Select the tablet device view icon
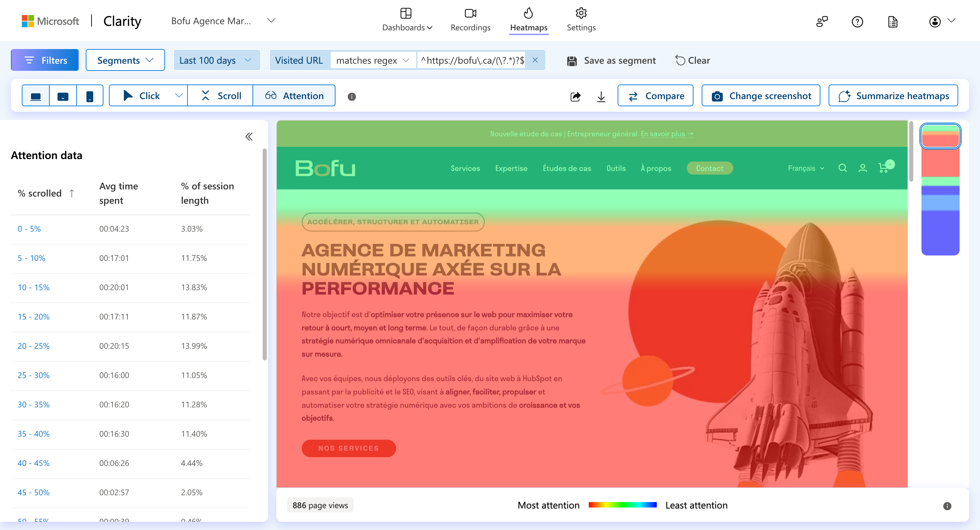980x530 pixels. pyautogui.click(x=63, y=96)
